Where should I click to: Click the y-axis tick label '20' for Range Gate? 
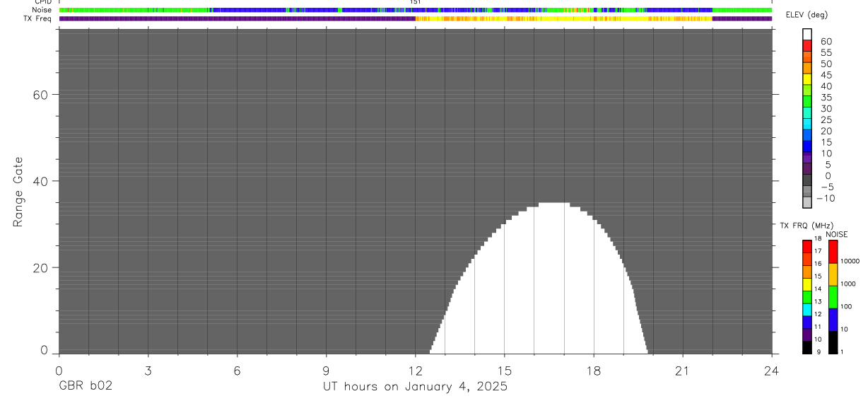42,268
